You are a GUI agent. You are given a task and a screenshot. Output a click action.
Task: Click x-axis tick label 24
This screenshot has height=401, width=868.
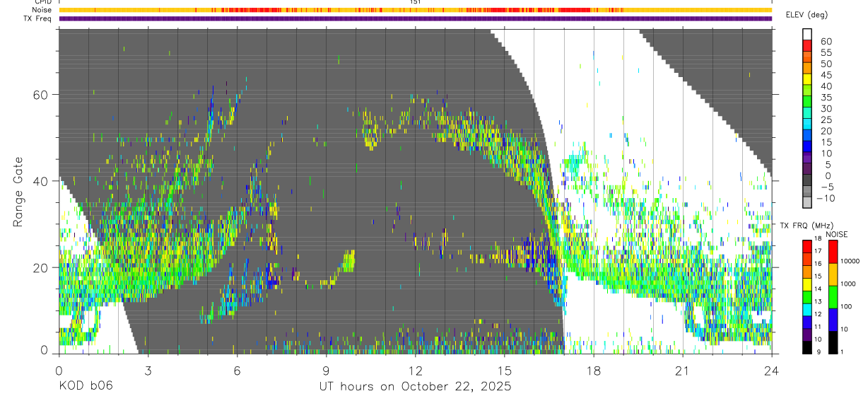(x=772, y=370)
